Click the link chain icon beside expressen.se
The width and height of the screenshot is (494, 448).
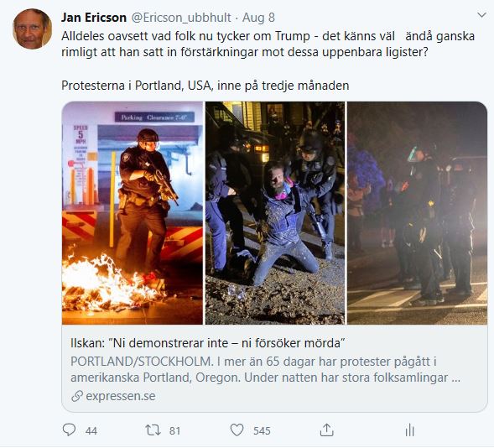point(77,396)
